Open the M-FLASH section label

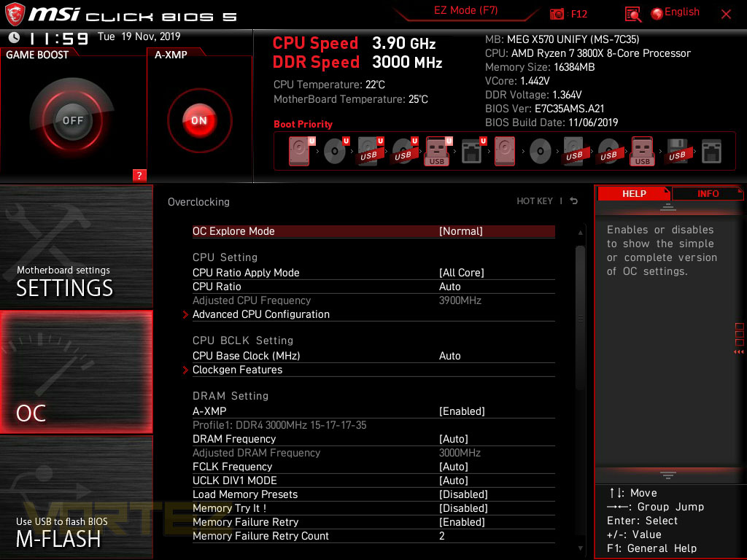pyautogui.click(x=59, y=540)
